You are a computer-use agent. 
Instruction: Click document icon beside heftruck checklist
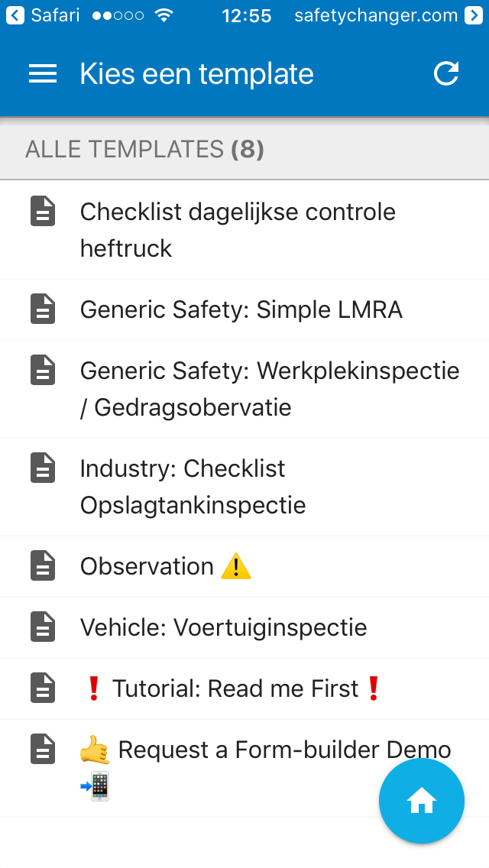43,212
